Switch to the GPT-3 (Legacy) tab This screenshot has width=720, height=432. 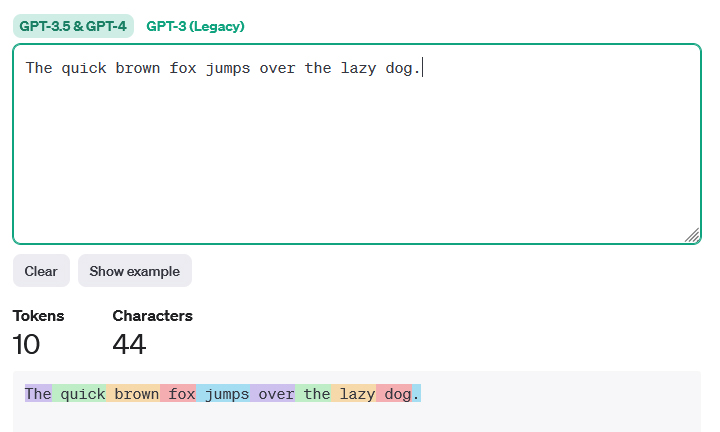point(195,26)
